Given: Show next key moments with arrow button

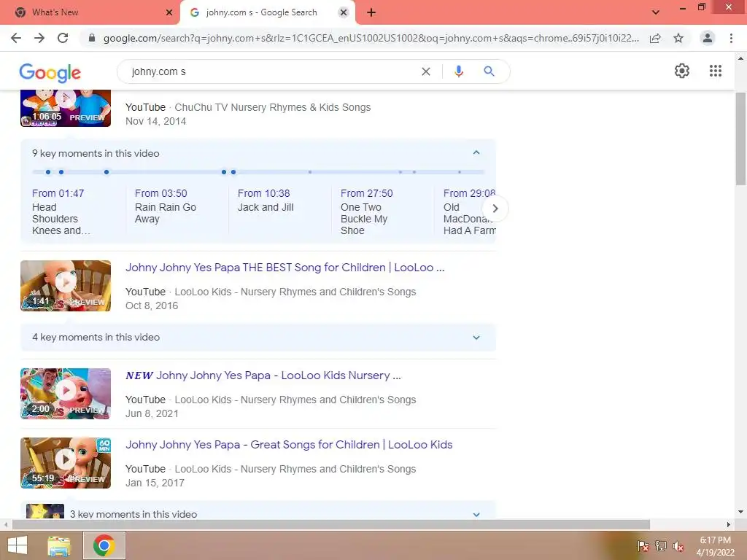Looking at the screenshot, I should [x=495, y=208].
